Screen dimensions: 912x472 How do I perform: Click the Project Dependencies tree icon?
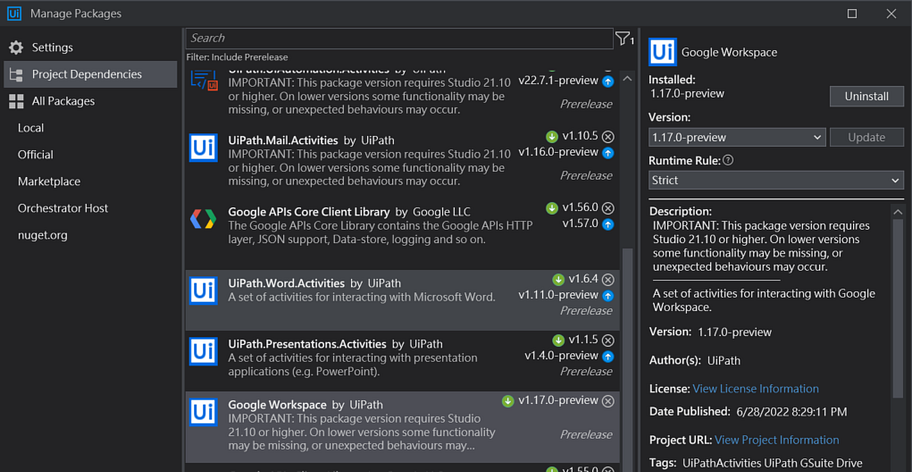(x=16, y=74)
